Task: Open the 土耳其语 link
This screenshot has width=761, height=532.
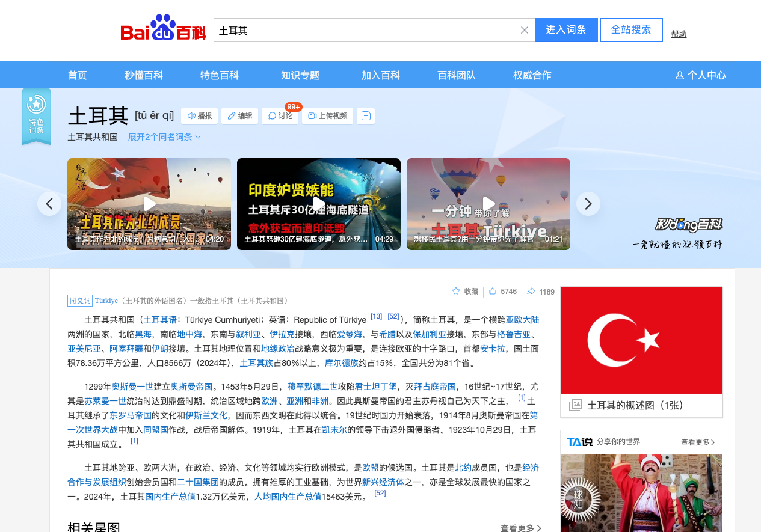Action: [160, 320]
